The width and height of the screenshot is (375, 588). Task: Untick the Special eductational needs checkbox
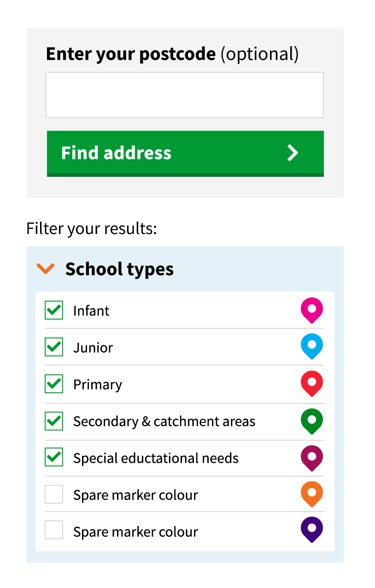coord(54,457)
